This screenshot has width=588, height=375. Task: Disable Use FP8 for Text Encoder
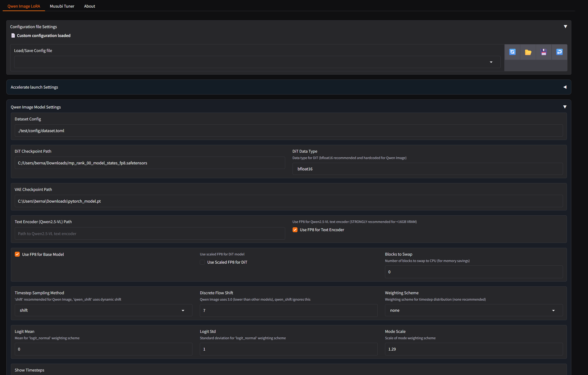click(295, 230)
